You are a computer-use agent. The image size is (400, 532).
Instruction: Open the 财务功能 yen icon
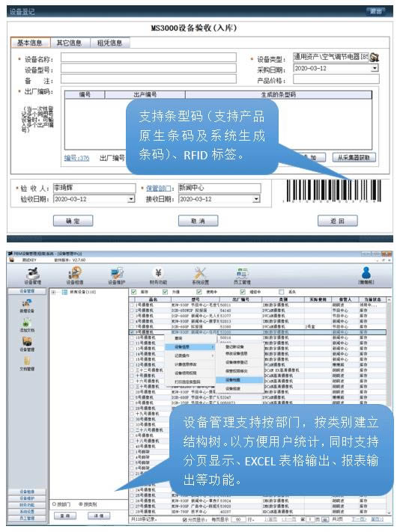pos(158,273)
